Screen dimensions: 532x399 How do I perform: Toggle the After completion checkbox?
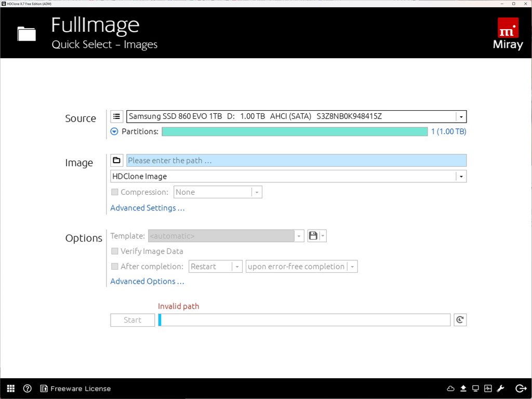115,267
